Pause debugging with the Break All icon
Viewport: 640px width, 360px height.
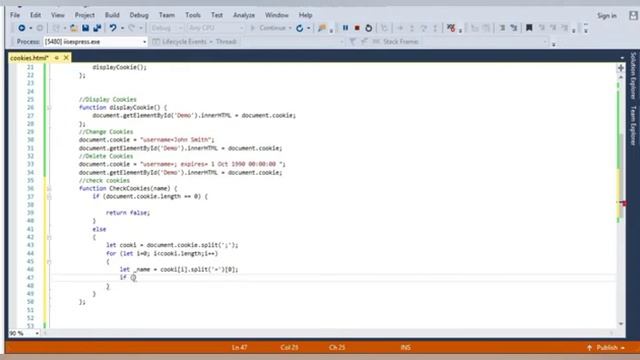345,28
